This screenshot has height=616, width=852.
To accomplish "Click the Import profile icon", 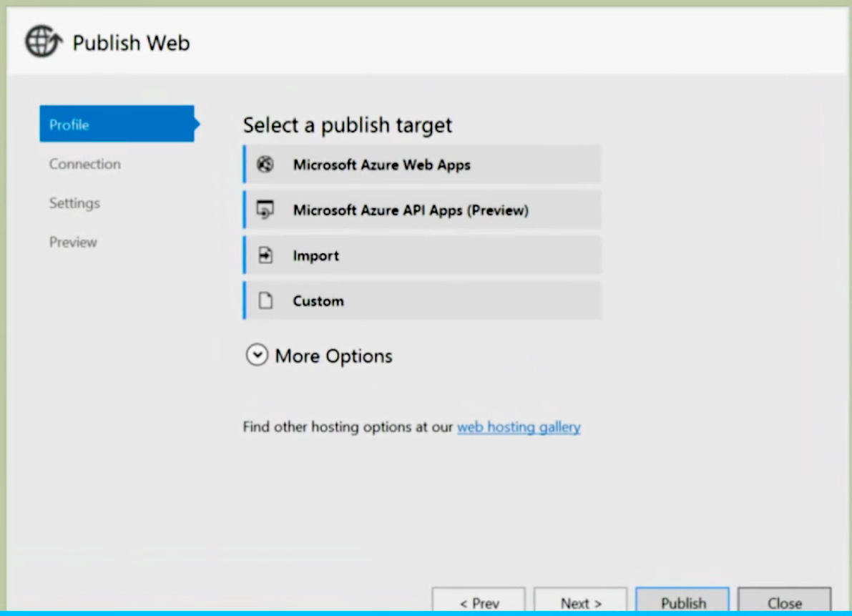I will coord(265,255).
